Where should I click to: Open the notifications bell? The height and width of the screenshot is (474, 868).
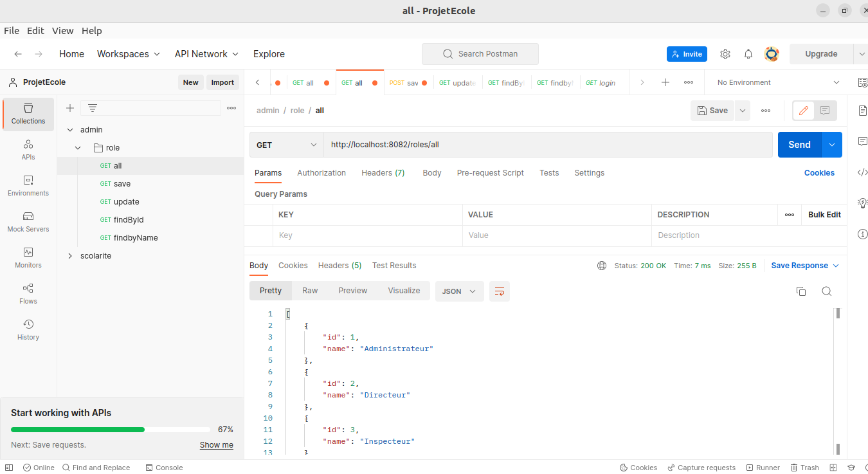tap(748, 54)
